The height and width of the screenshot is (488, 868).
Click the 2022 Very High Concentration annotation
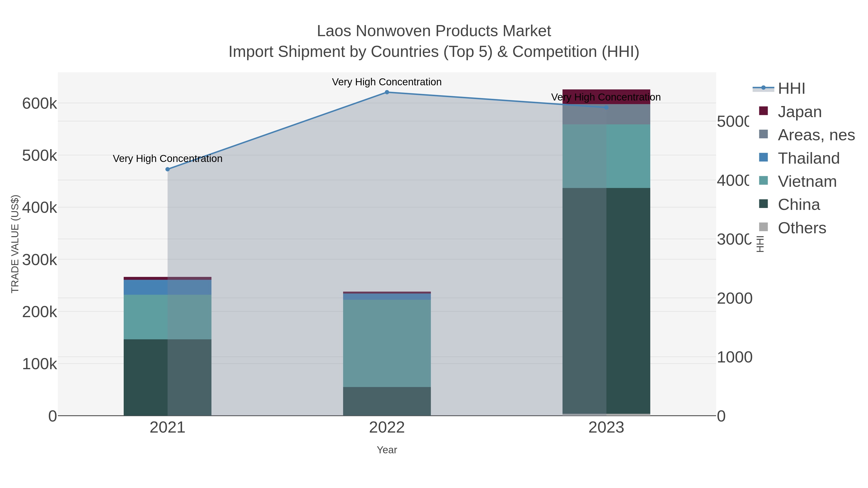pos(387,82)
